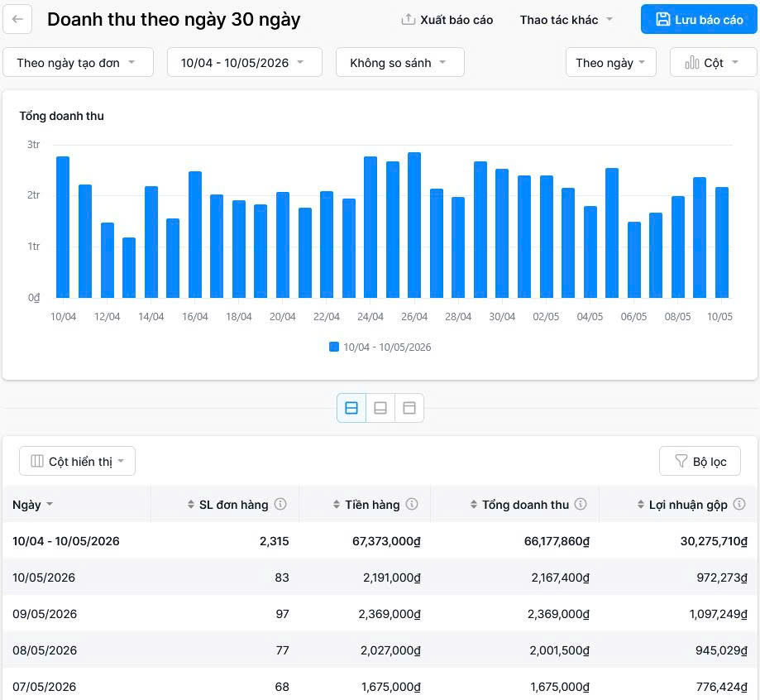Click the Lưu báo cáo button

coord(699,19)
